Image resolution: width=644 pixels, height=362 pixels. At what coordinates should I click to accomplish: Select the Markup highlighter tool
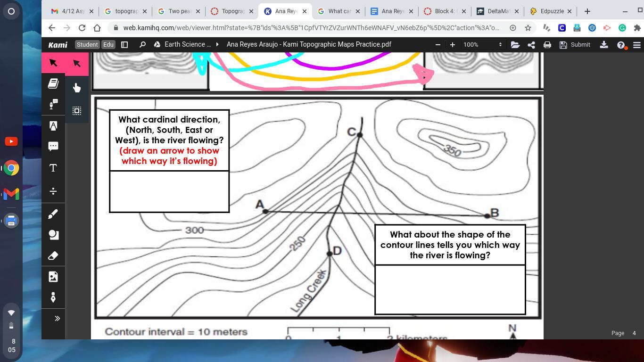coord(53,125)
